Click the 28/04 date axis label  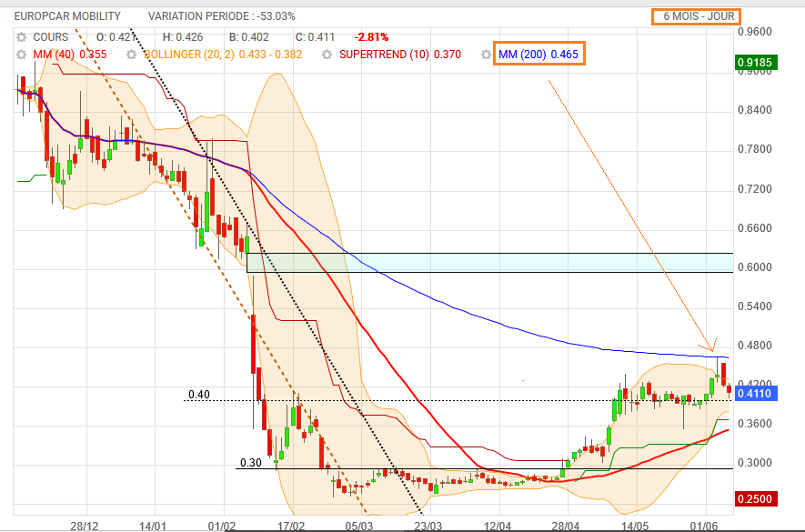[565, 527]
